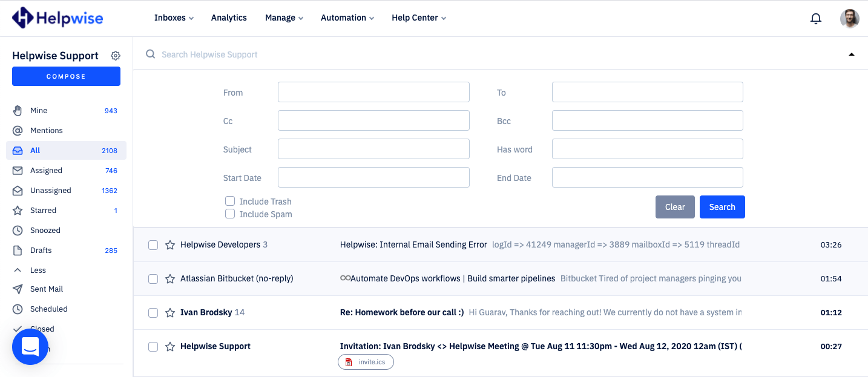This screenshot has height=377, width=868.
Task: Click the Has word input field
Action: pos(648,149)
